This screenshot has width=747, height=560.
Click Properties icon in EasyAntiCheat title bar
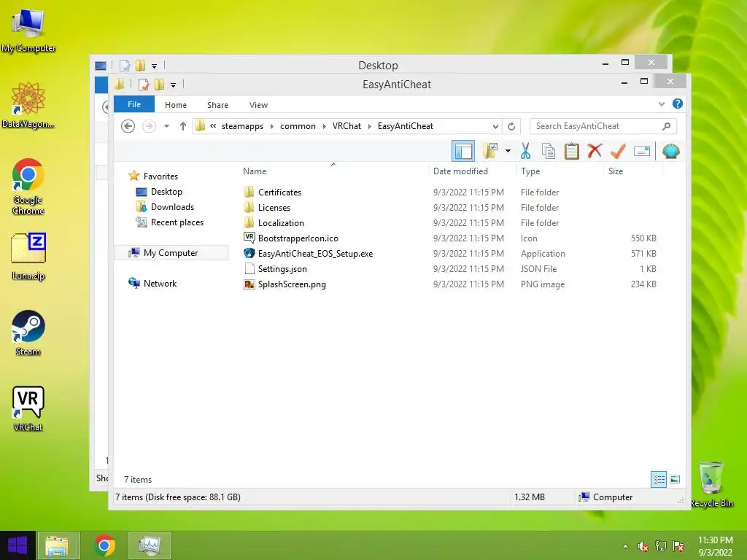click(144, 85)
